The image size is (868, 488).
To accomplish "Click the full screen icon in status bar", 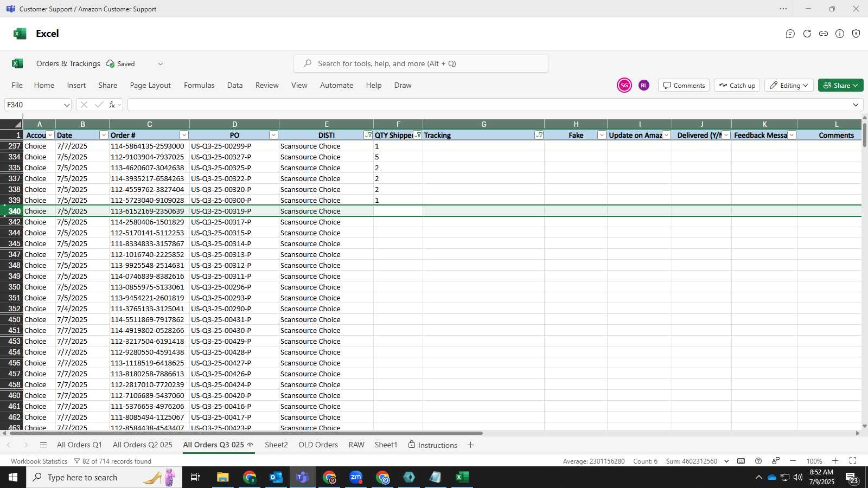I will pyautogui.click(x=853, y=461).
